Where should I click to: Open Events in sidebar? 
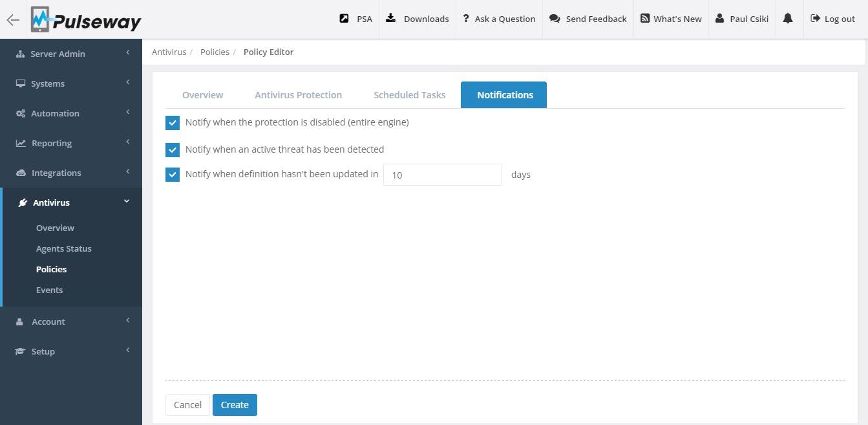[x=49, y=290]
